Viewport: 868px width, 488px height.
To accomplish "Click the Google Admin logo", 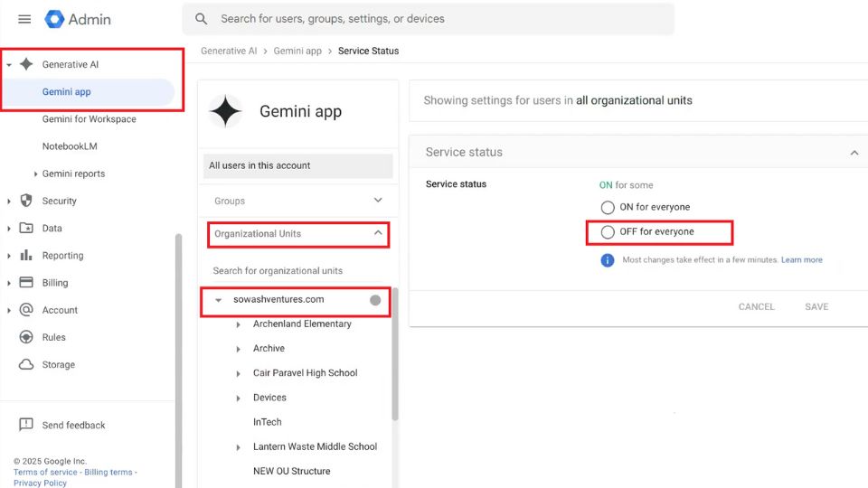I will pos(79,19).
